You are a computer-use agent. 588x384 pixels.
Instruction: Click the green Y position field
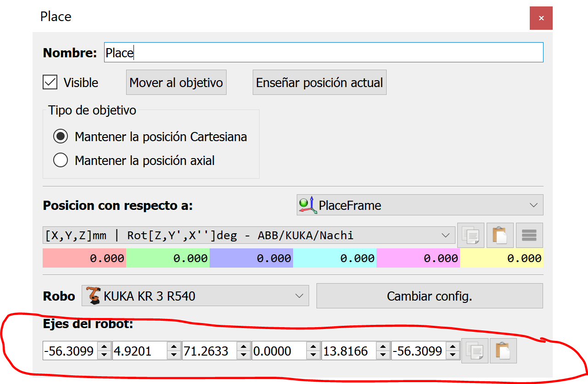point(168,258)
